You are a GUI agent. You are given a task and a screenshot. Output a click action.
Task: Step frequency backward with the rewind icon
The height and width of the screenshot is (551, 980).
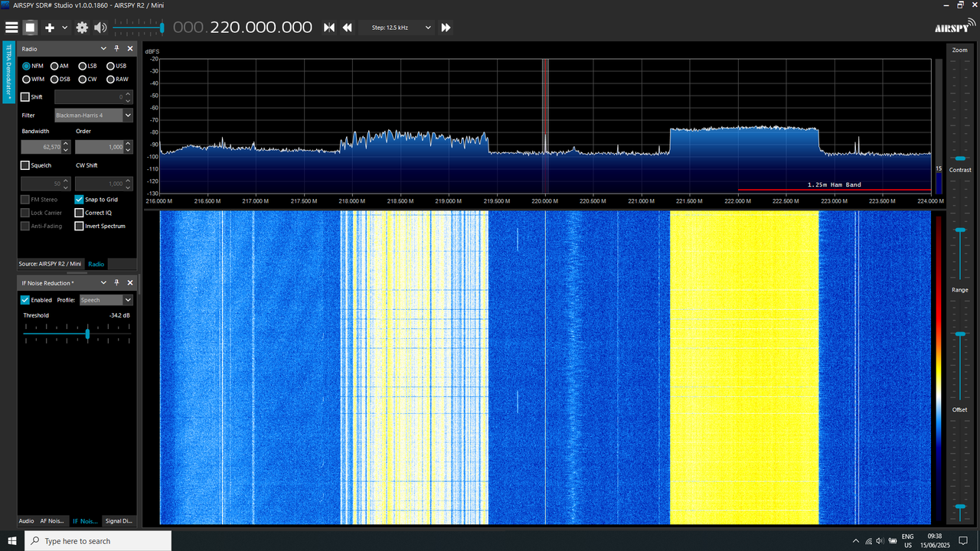pos(347,28)
